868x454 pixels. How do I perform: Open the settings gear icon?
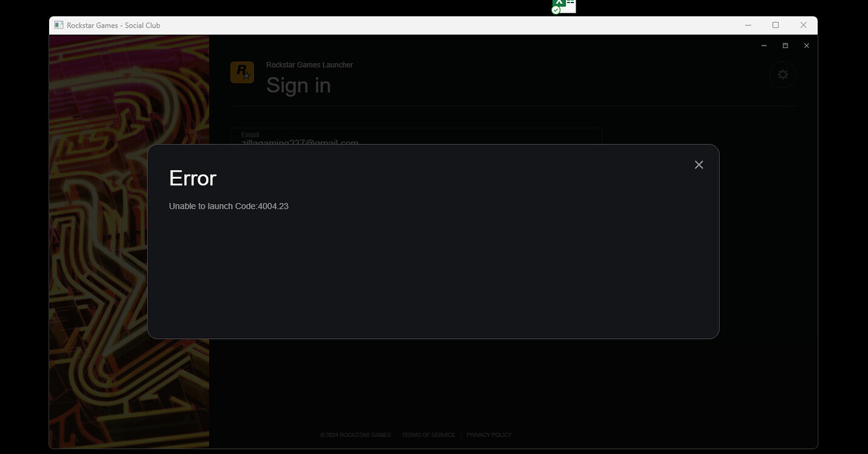click(x=782, y=74)
